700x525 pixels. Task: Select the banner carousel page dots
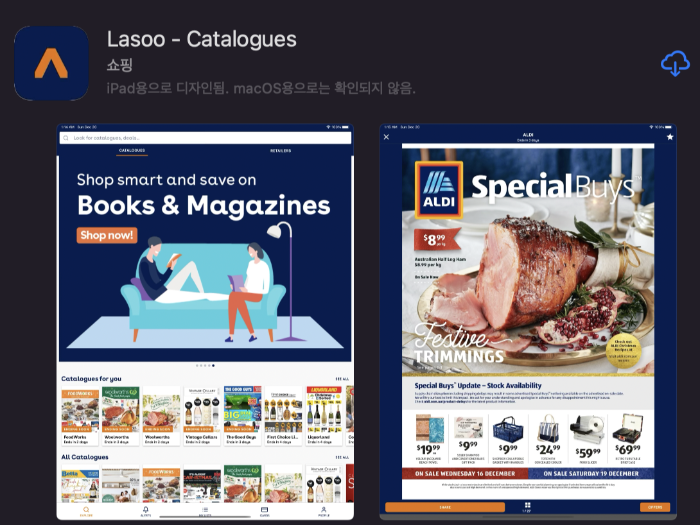click(205, 366)
